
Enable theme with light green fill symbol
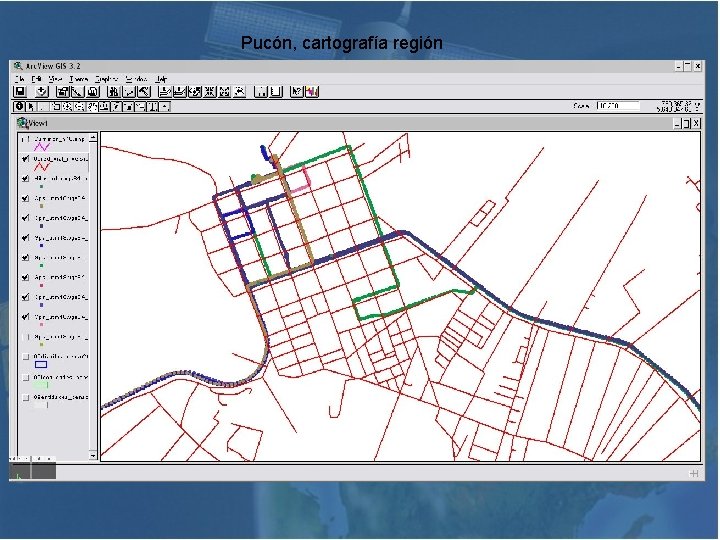[x=26, y=377]
